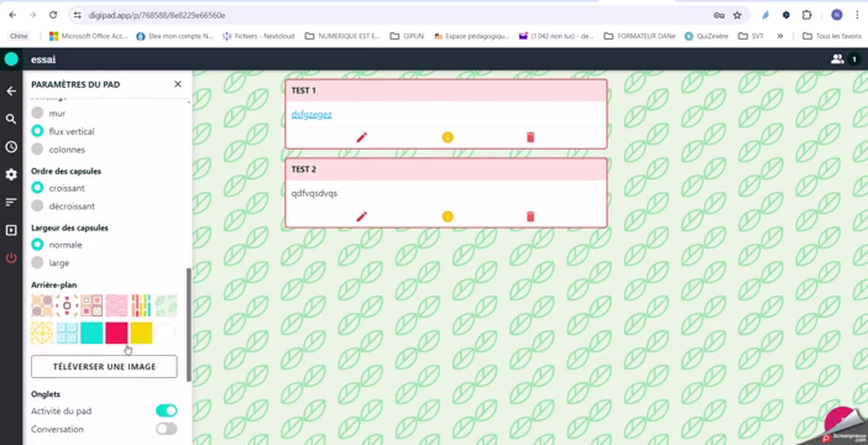Expand the bookmarks overflow chevron
Viewport: 868px width, 445px height.
(780, 36)
